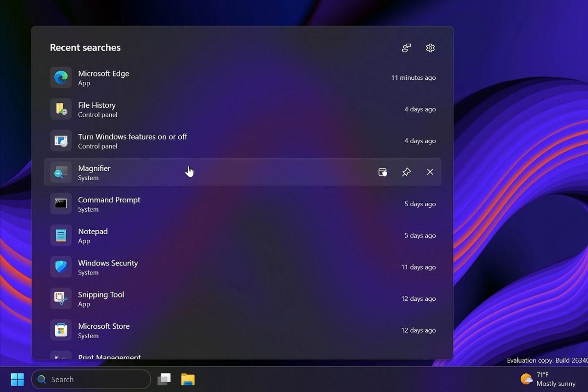Click the Microsoft Store icon
Image resolution: width=588 pixels, height=392 pixels.
pos(61,330)
